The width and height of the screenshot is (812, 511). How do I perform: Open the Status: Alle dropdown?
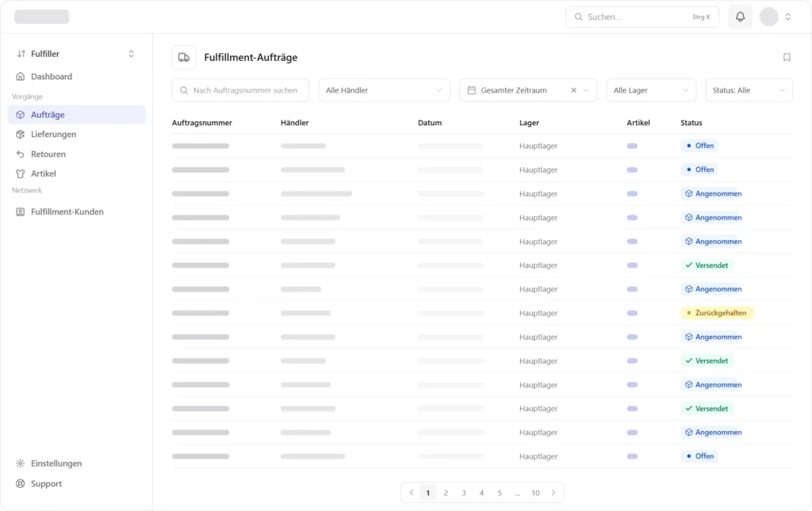[x=749, y=90]
